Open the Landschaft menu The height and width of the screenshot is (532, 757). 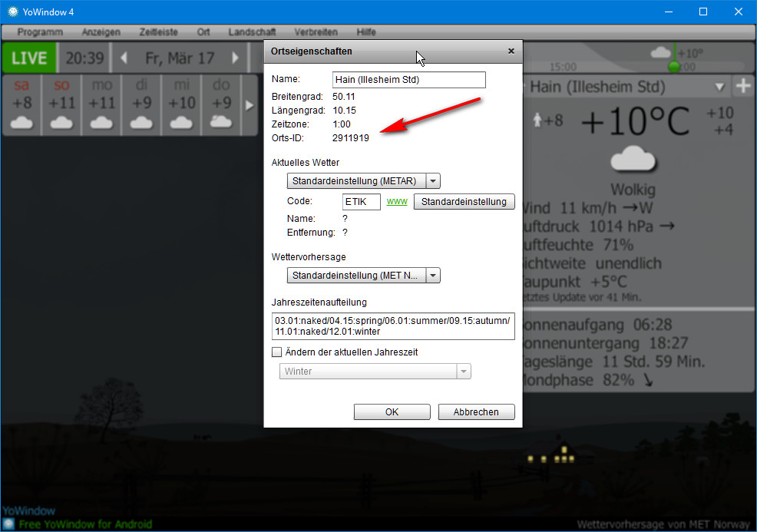point(252,32)
